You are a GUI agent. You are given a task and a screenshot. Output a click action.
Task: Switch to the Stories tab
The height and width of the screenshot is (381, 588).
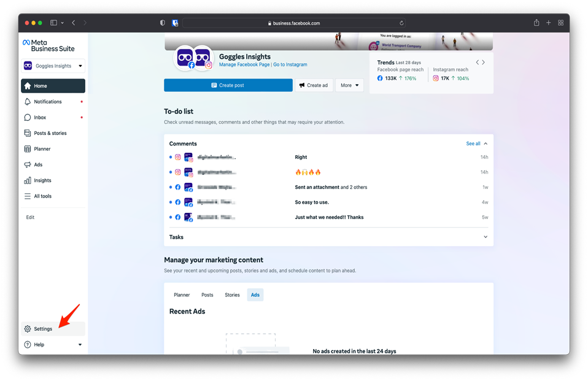coord(232,295)
